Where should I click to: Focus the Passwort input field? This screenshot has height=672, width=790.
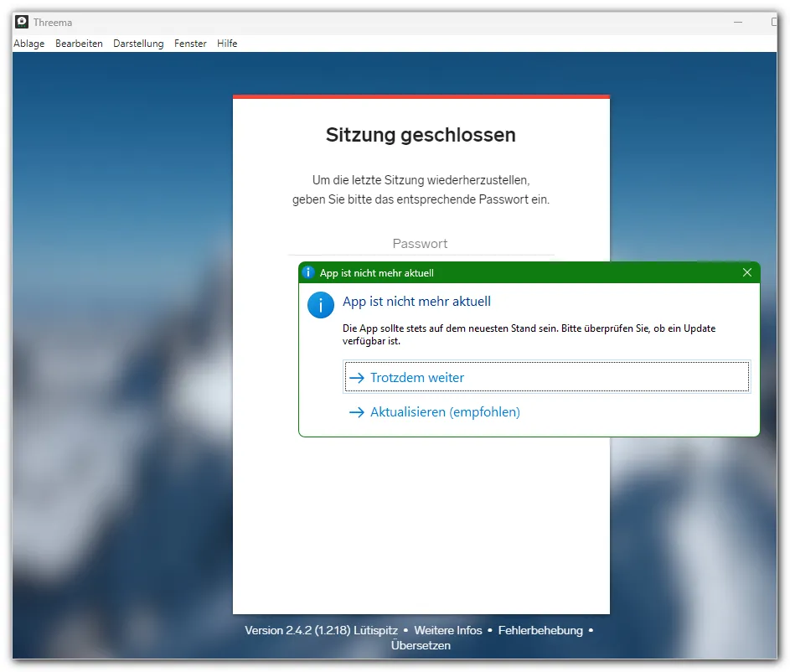tap(421, 244)
